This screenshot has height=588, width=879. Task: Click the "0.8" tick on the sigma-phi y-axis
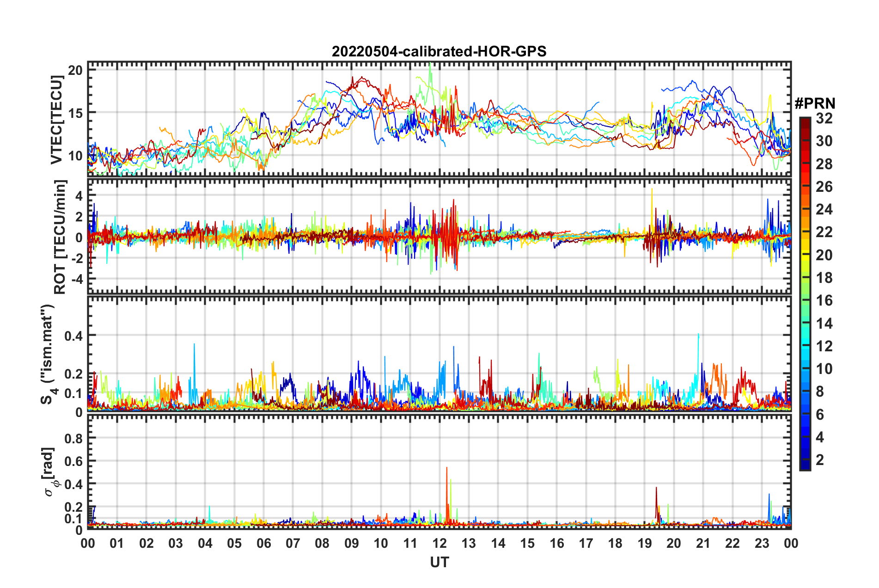[73, 438]
